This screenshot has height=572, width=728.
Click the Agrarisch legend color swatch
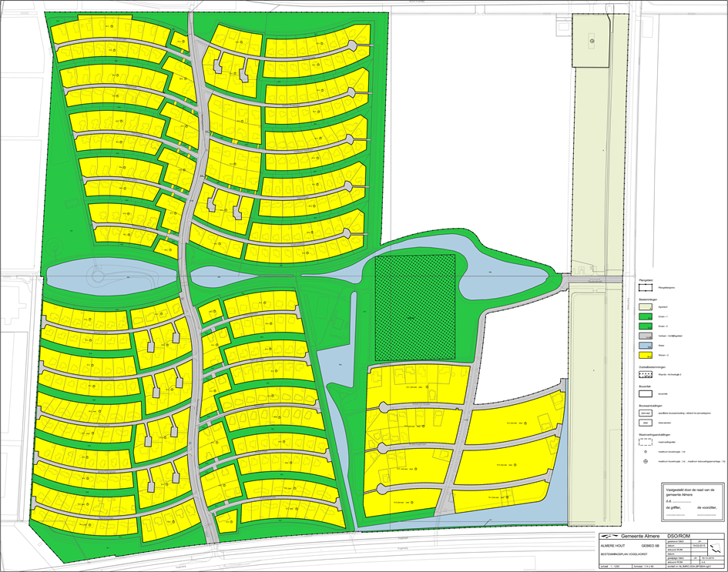(x=646, y=307)
